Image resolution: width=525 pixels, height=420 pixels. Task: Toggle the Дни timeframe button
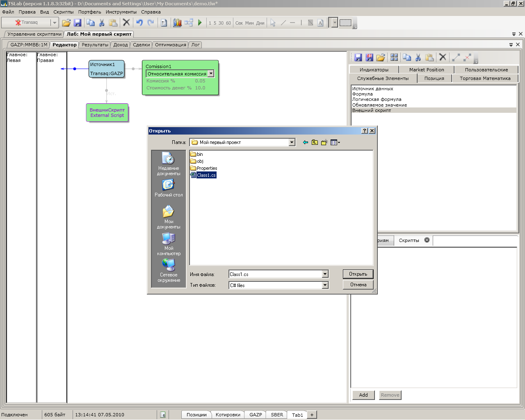pyautogui.click(x=260, y=23)
